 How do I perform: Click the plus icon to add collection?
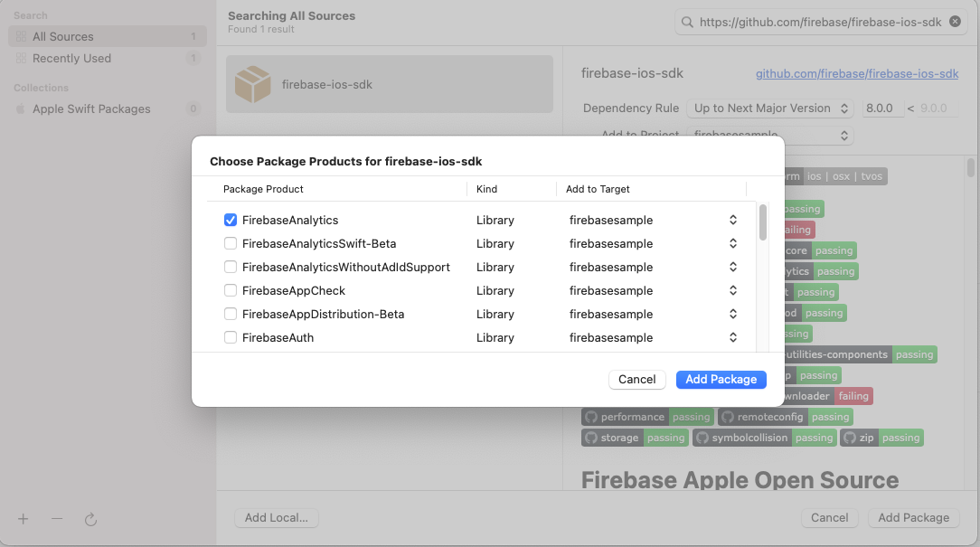24,519
